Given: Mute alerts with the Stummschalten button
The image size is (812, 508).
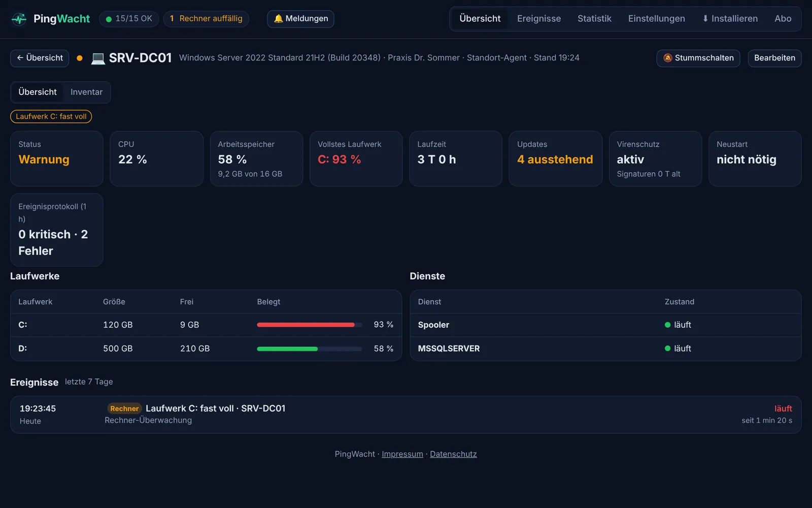Looking at the screenshot, I should (698, 58).
